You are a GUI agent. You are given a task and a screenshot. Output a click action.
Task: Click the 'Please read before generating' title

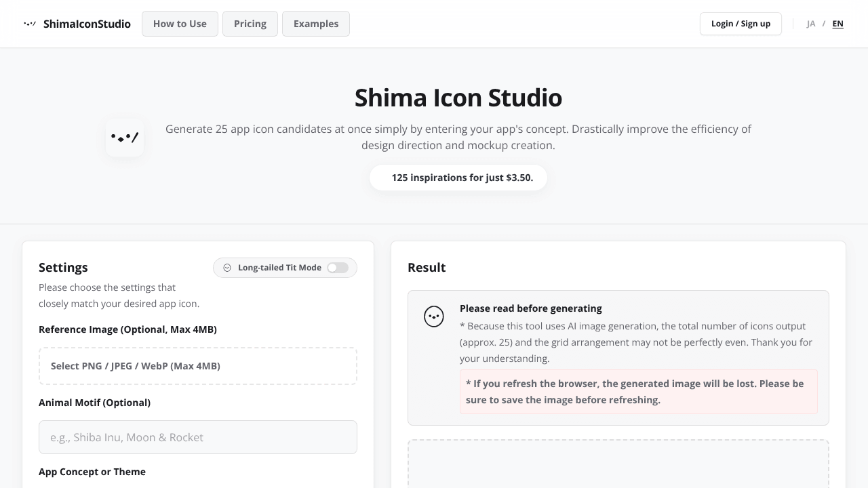[x=531, y=308]
